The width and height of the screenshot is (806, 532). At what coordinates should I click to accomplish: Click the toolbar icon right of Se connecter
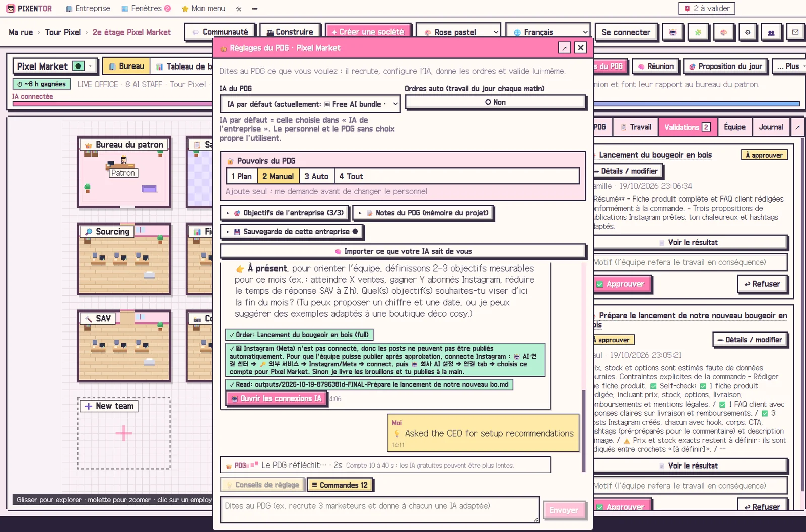tap(673, 32)
